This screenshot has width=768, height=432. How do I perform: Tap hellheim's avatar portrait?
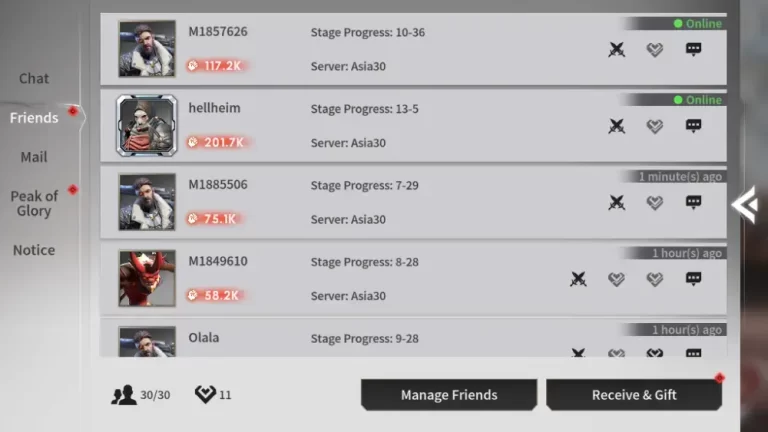pos(147,126)
